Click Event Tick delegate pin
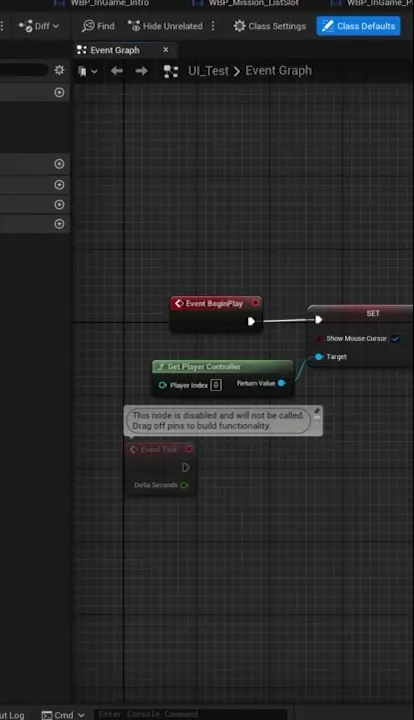This screenshot has width=414, height=720. click(189, 449)
